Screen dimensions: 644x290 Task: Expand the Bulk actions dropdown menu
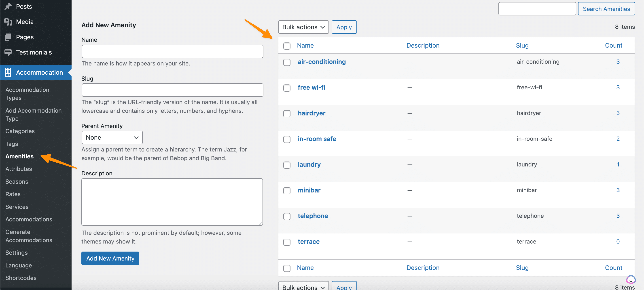pos(303,27)
